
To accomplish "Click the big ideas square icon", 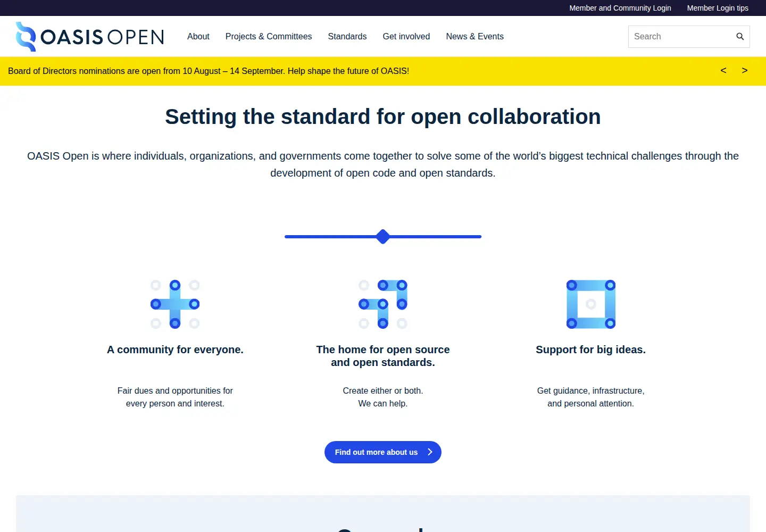I will coord(591,304).
